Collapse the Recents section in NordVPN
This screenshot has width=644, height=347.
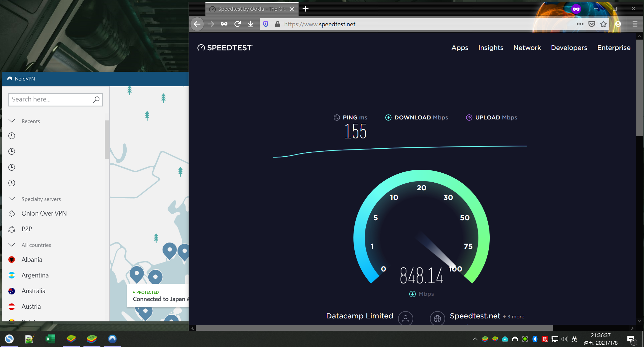pos(12,121)
